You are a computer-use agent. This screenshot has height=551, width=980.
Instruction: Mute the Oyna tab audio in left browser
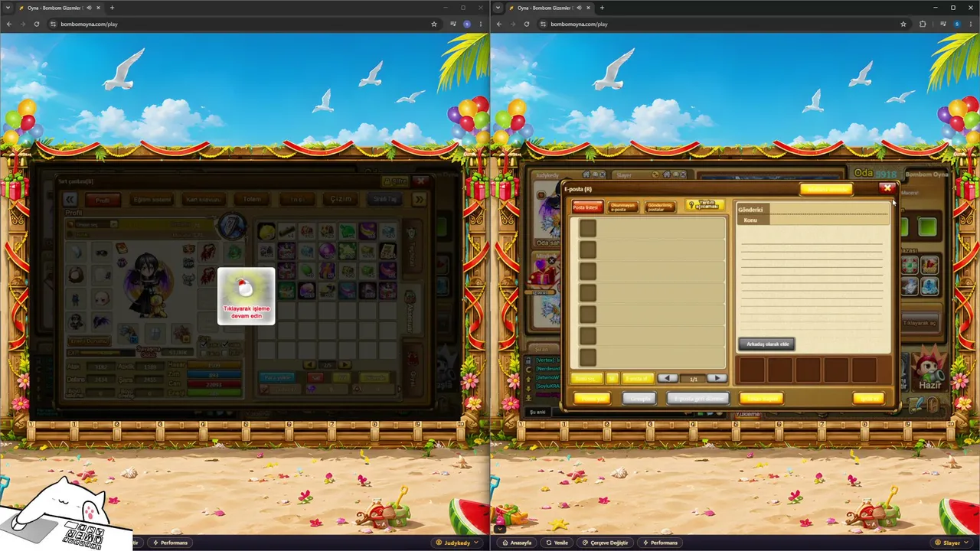[90, 8]
